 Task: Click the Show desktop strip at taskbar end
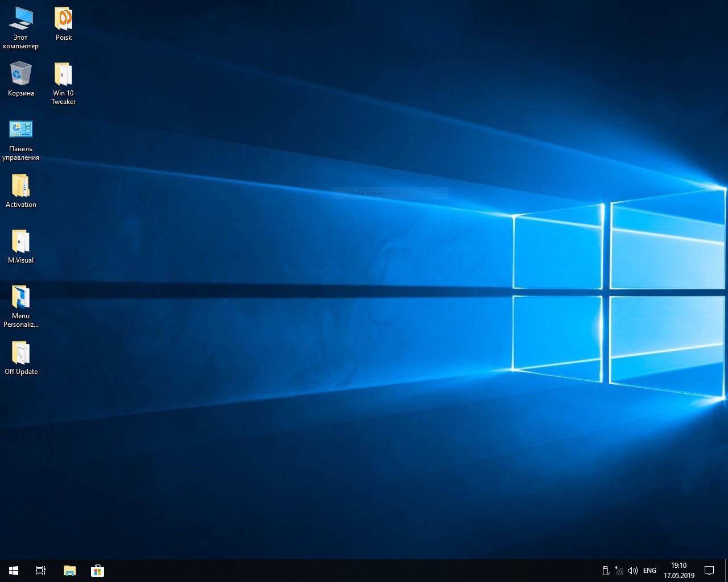tap(726, 571)
